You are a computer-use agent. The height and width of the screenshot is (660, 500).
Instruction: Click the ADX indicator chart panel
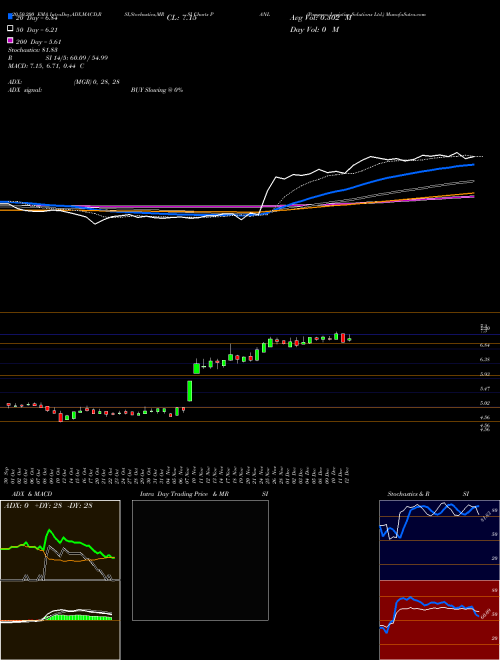point(60,540)
